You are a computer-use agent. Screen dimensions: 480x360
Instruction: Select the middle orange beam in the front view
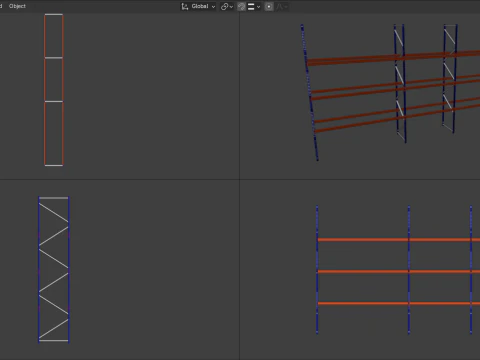[399, 272]
